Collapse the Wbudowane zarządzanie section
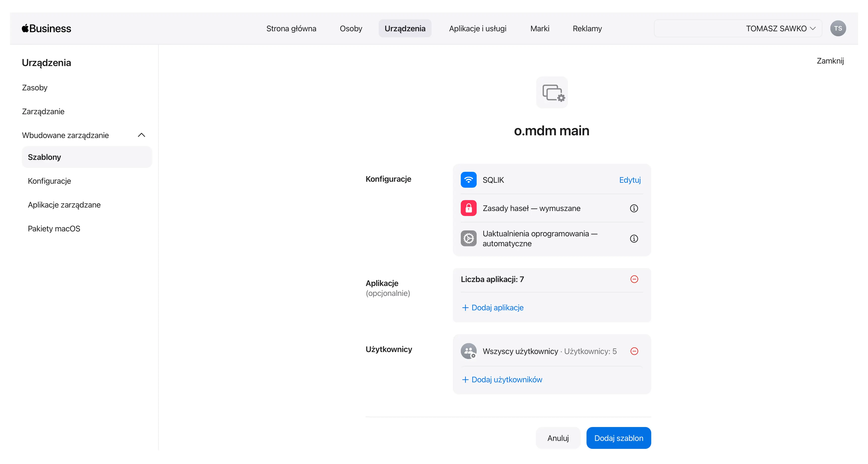 click(x=141, y=135)
